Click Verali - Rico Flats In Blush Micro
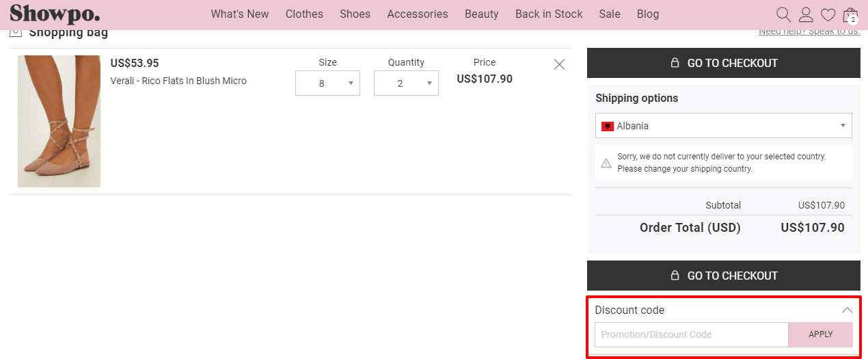Viewport: 868px width, 359px height. [x=178, y=81]
